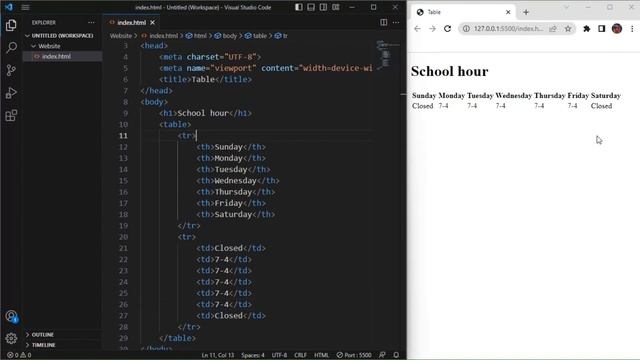Open Explorer views and more actions ellipsis
This screenshot has width=640, height=360.
tap(91, 22)
